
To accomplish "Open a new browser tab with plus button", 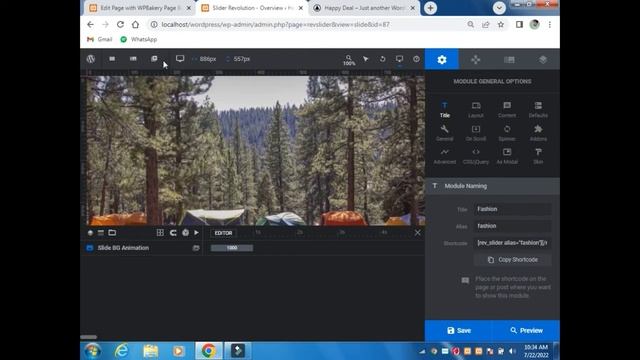I will pyautogui.click(x=430, y=8).
